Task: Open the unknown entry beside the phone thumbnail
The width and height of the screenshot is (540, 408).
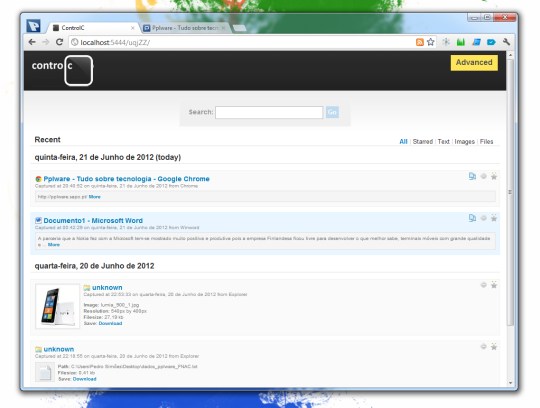Action: pos(107,287)
